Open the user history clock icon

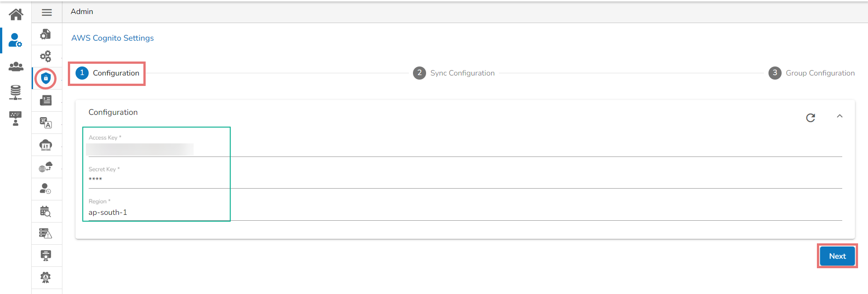pos(46,189)
